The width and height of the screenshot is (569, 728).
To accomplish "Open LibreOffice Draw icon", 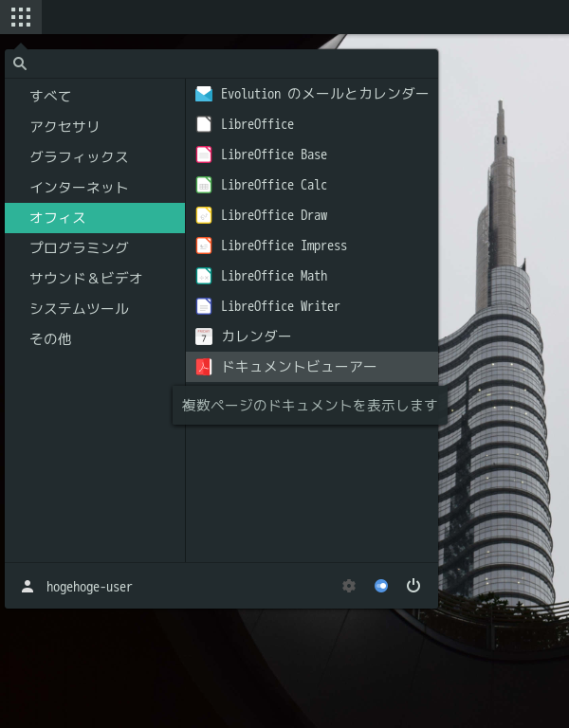I will coord(204,215).
